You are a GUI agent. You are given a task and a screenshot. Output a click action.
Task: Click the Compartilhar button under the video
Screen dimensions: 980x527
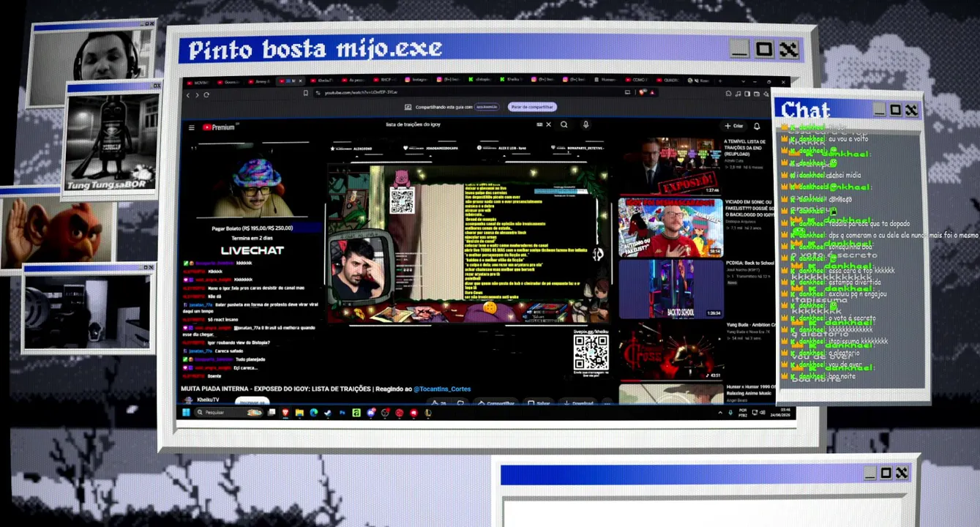(x=498, y=403)
